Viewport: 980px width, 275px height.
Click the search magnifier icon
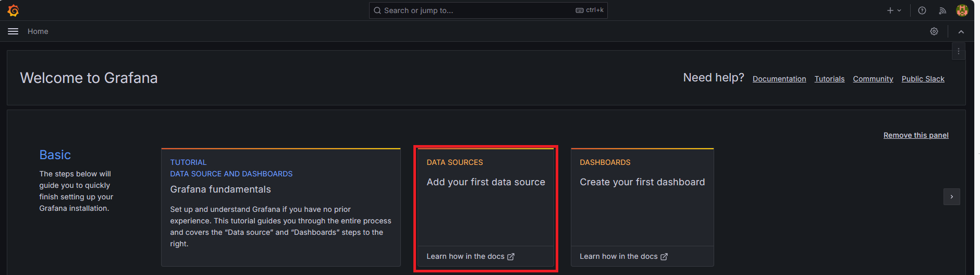coord(377,10)
